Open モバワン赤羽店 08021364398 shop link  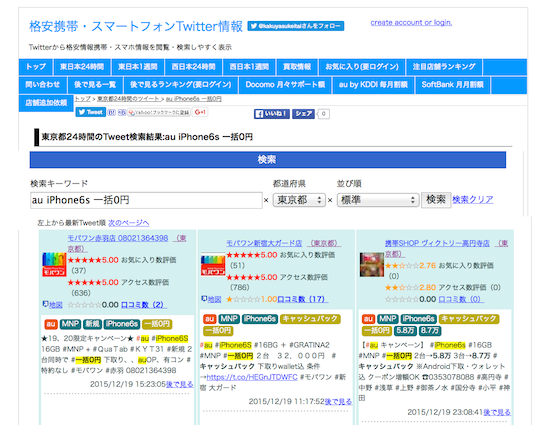(x=118, y=238)
